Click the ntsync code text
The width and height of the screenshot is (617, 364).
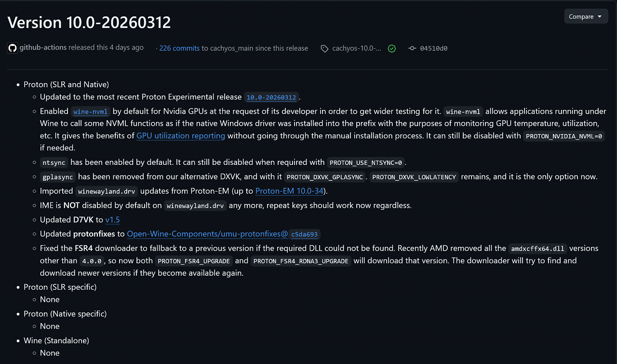coord(54,162)
